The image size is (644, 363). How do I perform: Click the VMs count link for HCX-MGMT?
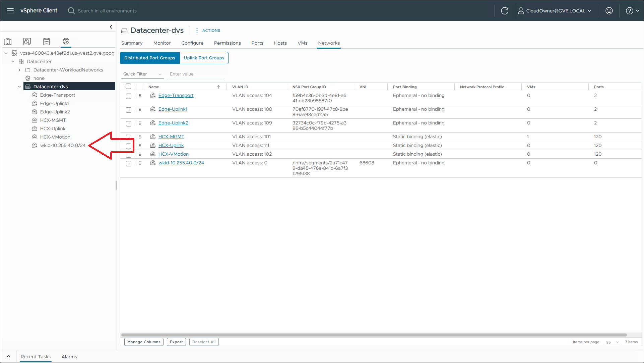tap(528, 137)
